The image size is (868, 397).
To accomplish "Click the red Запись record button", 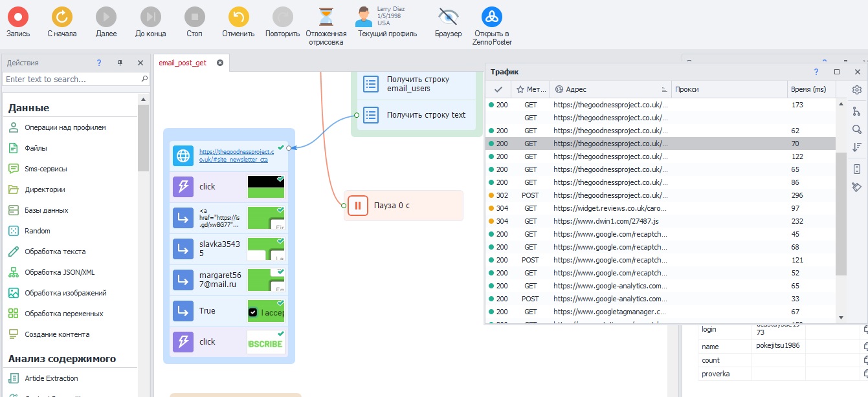I will pos(18,17).
